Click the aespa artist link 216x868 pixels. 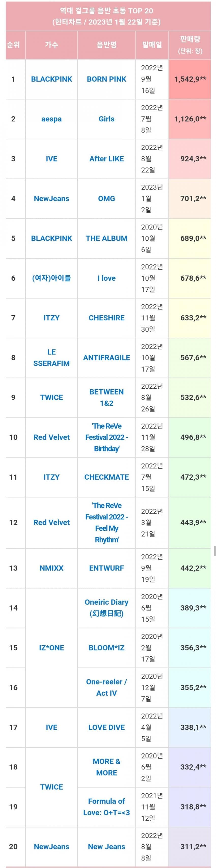click(x=52, y=119)
